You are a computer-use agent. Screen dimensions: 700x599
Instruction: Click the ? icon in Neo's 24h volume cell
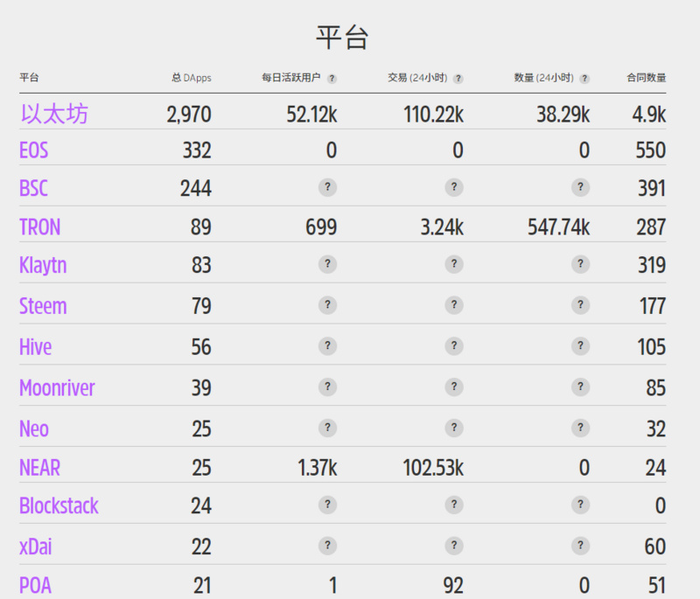point(580,428)
